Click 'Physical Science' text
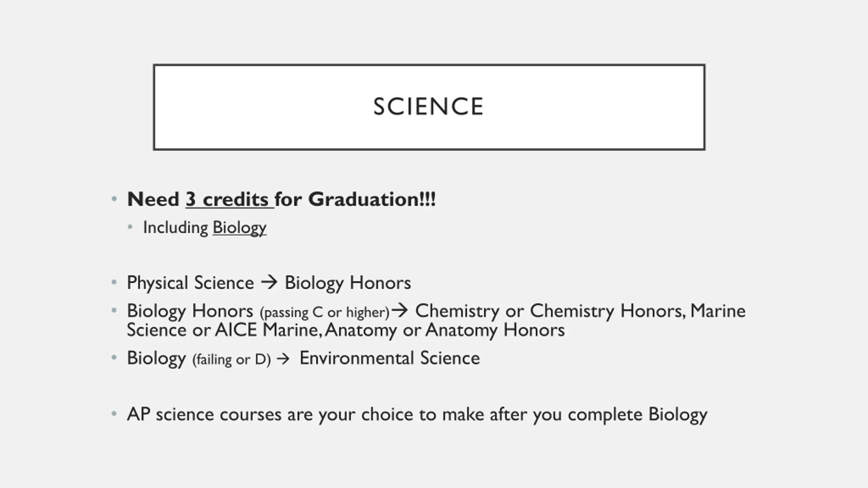This screenshot has width=868, height=488. point(190,283)
